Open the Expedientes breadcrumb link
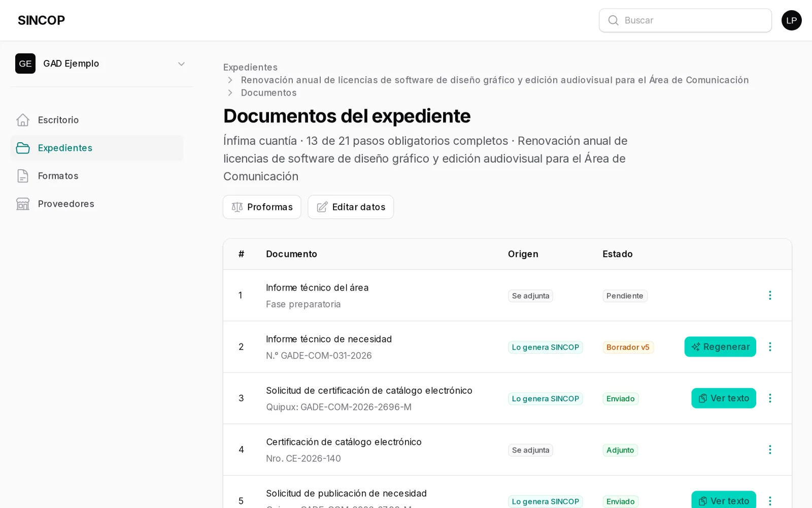Image resolution: width=812 pixels, height=508 pixels. click(x=250, y=67)
